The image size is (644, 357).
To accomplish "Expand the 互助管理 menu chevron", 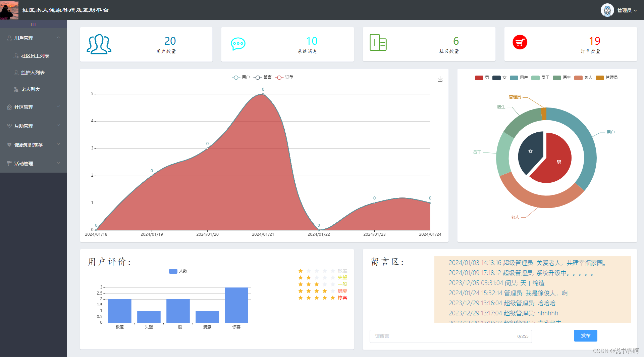I will tap(58, 126).
